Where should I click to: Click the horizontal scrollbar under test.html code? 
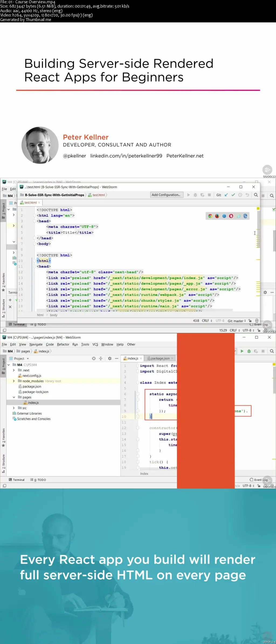pos(135,310)
